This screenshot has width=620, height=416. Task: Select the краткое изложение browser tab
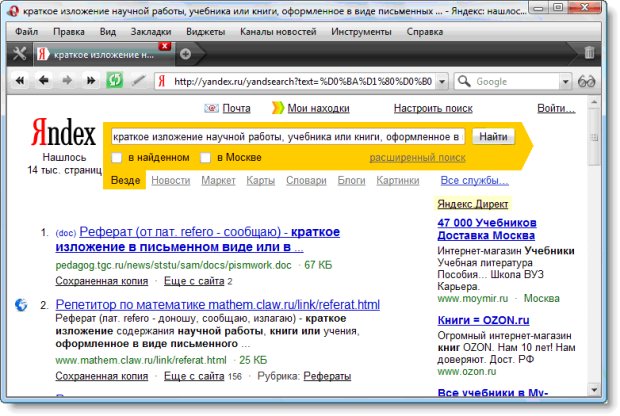104,55
